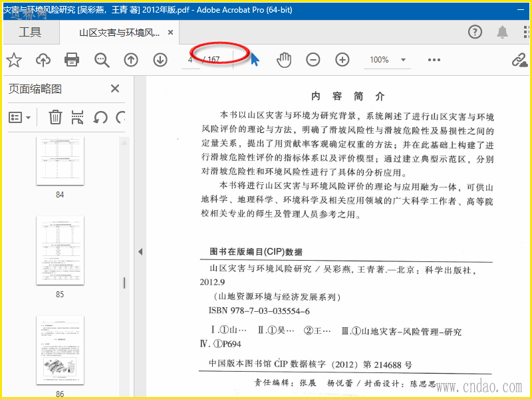This screenshot has width=532, height=399.
Task: Click the ISBN 978-7-03-035554-6 text
Action: [259, 311]
